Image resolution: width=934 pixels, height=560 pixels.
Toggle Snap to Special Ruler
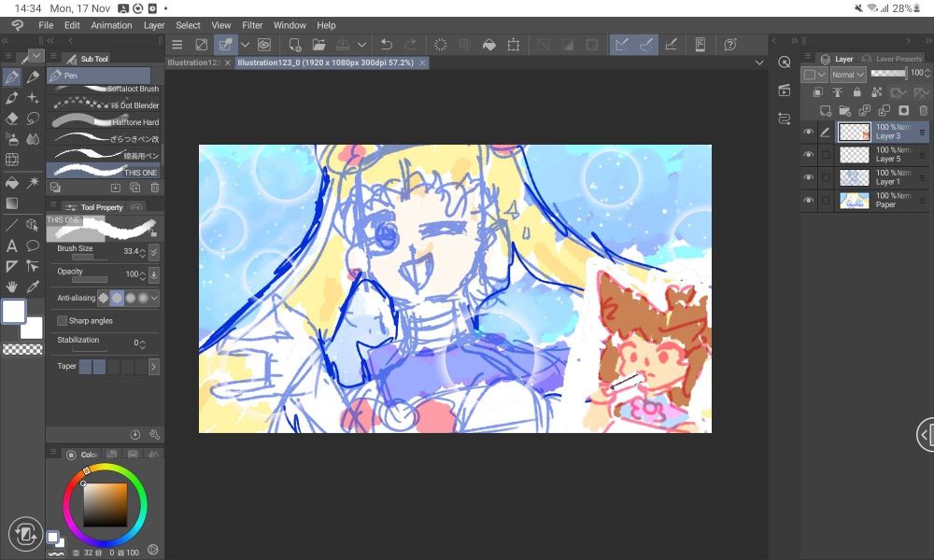646,45
